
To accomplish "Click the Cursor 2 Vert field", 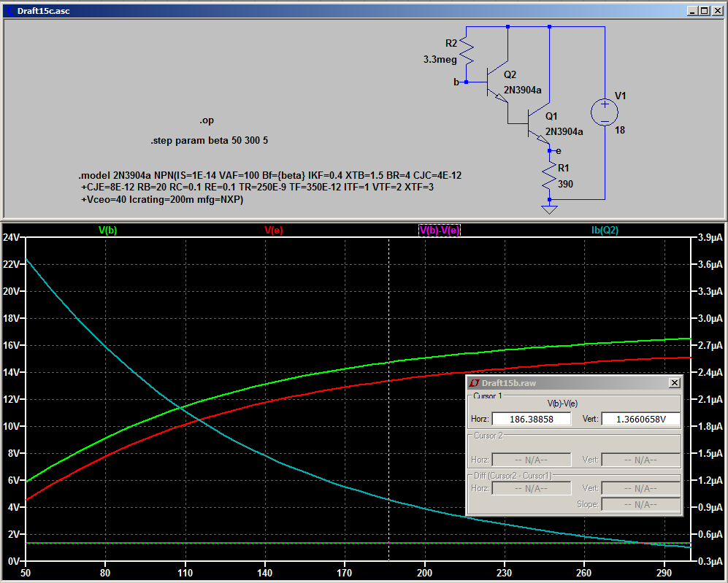I will (x=640, y=460).
